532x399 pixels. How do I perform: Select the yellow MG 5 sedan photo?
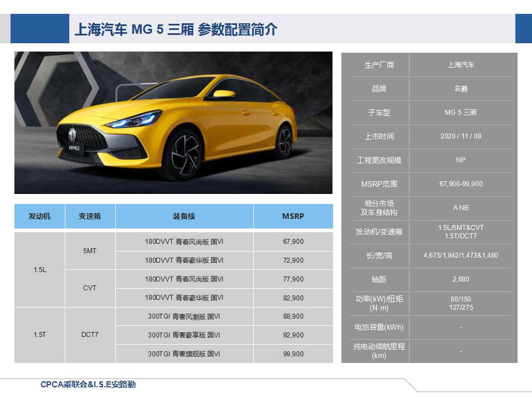[x=173, y=123]
